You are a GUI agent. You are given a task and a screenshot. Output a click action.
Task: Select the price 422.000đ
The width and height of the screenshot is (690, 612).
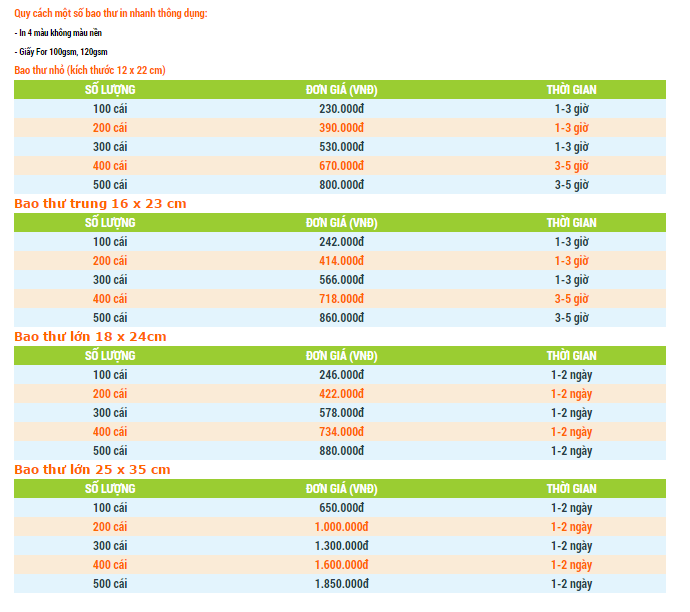pyautogui.click(x=342, y=394)
